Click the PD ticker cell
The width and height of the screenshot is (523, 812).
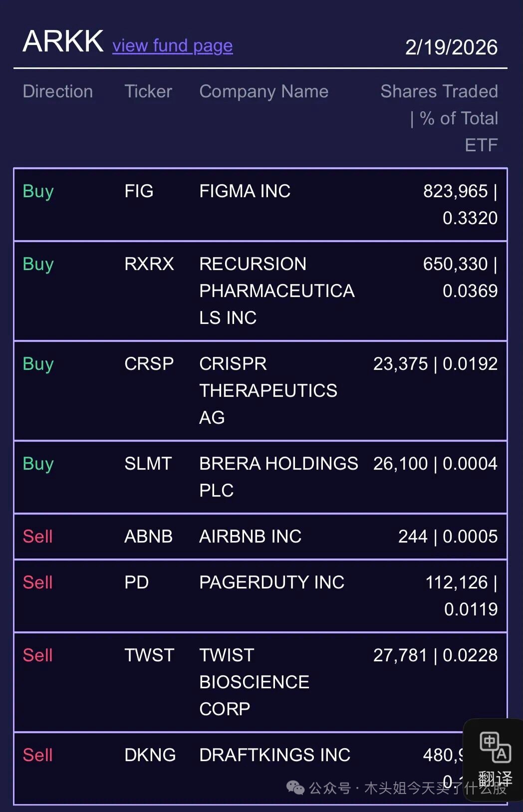pos(137,582)
